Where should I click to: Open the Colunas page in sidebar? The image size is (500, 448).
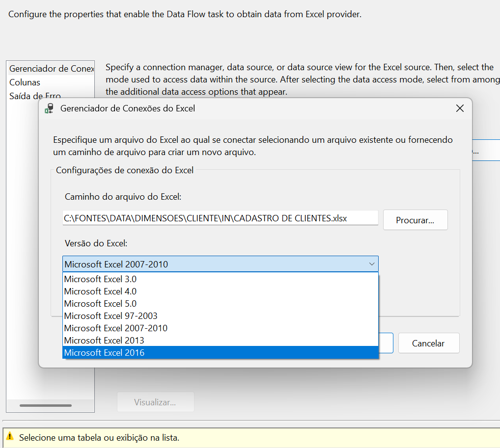point(25,82)
